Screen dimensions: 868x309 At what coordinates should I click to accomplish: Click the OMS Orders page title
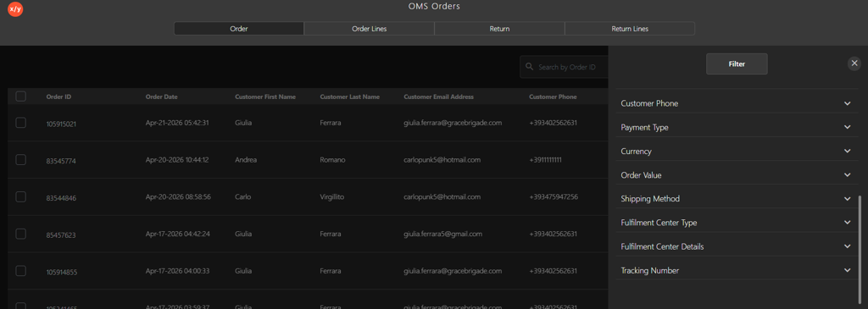point(434,7)
